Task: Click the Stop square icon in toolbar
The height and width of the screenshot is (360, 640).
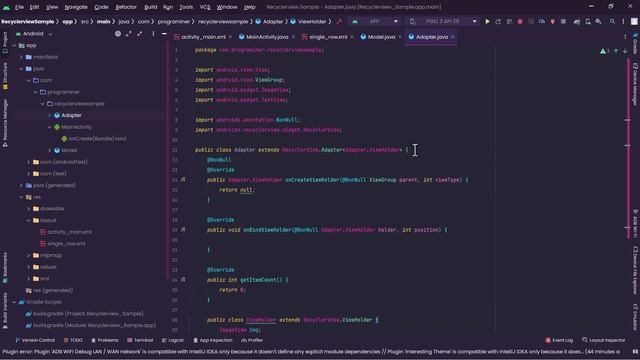Action: pyautogui.click(x=563, y=21)
